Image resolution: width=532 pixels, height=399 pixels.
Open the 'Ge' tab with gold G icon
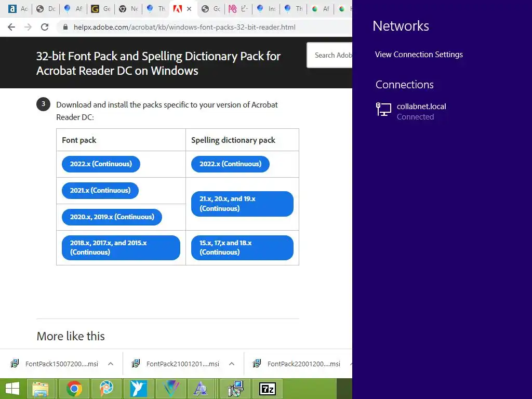101,9
